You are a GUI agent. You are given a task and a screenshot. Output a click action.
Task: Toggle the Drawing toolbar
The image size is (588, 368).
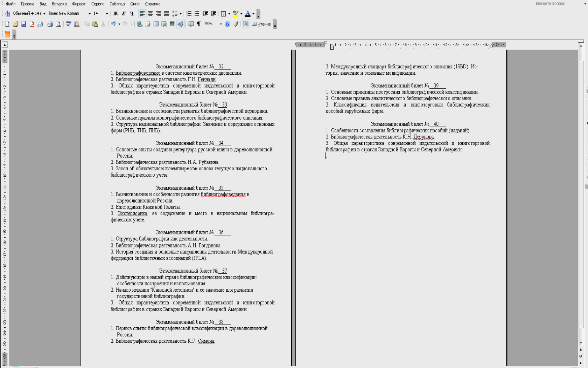click(x=181, y=24)
